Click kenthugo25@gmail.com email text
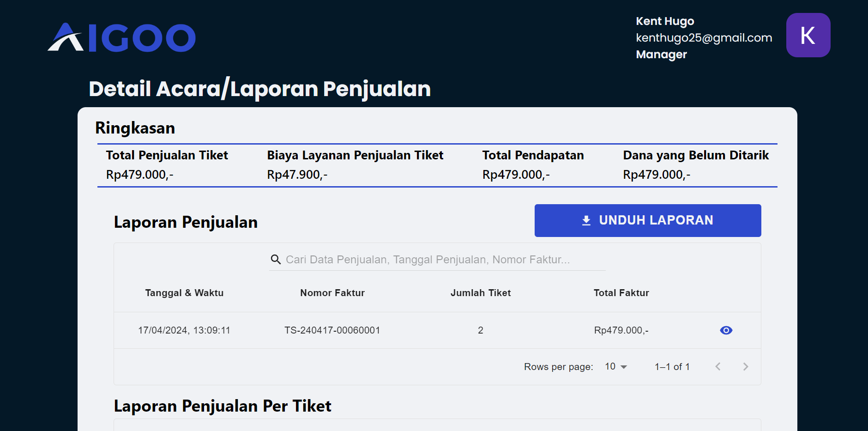 704,38
